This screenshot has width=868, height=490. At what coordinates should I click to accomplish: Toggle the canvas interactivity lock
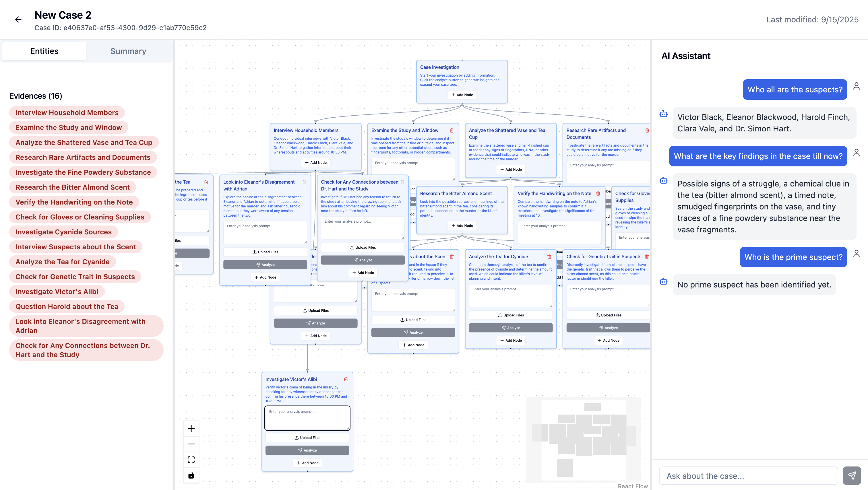pyautogui.click(x=191, y=475)
